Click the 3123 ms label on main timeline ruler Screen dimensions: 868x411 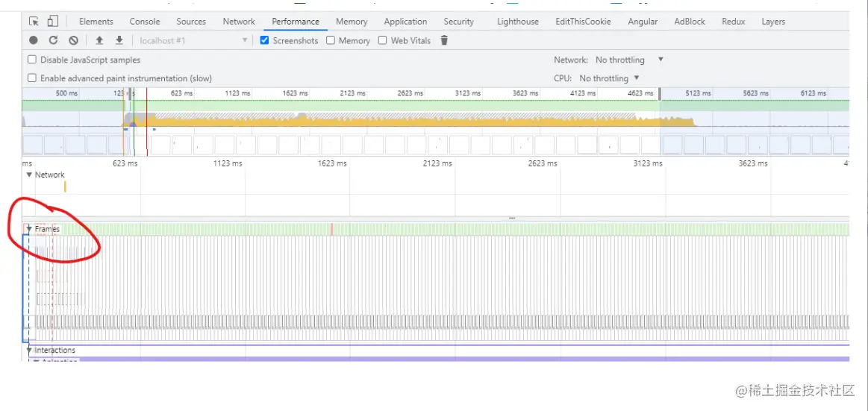pos(648,163)
